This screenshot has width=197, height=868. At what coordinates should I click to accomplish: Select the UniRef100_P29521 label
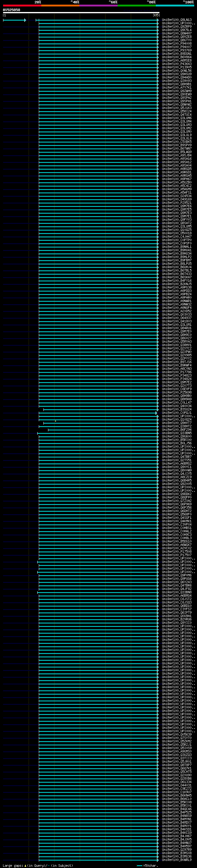(177, 203)
